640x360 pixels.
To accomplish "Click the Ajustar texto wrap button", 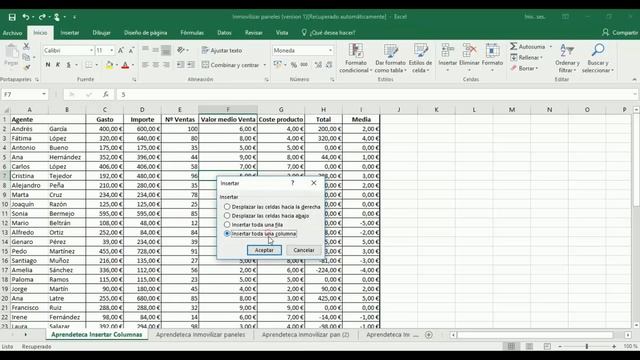I will point(222,51).
